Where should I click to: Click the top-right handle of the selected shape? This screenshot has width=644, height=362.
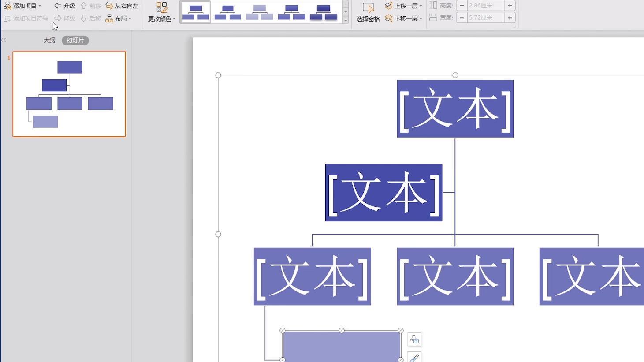click(x=401, y=330)
